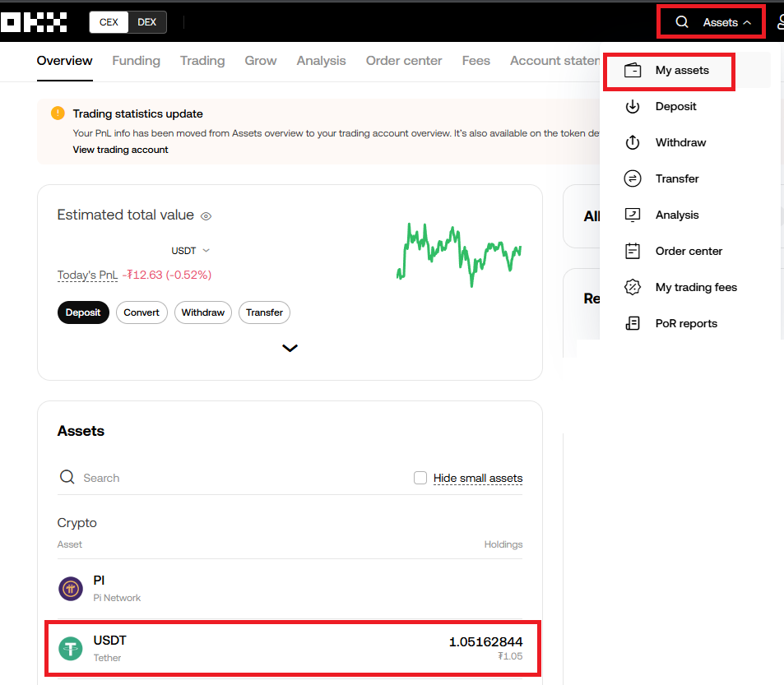The width and height of the screenshot is (784, 685).
Task: Open the Grow tab
Action: pos(261,61)
